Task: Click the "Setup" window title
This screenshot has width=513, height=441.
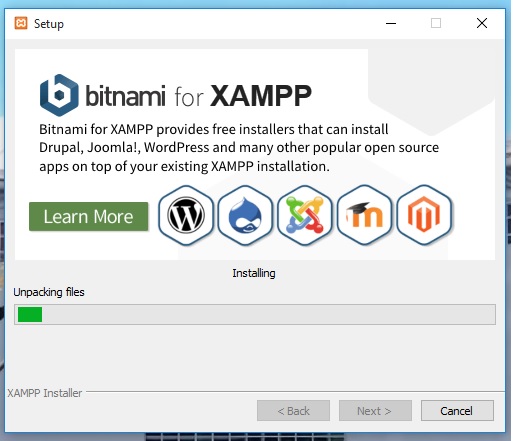Action: [49, 24]
